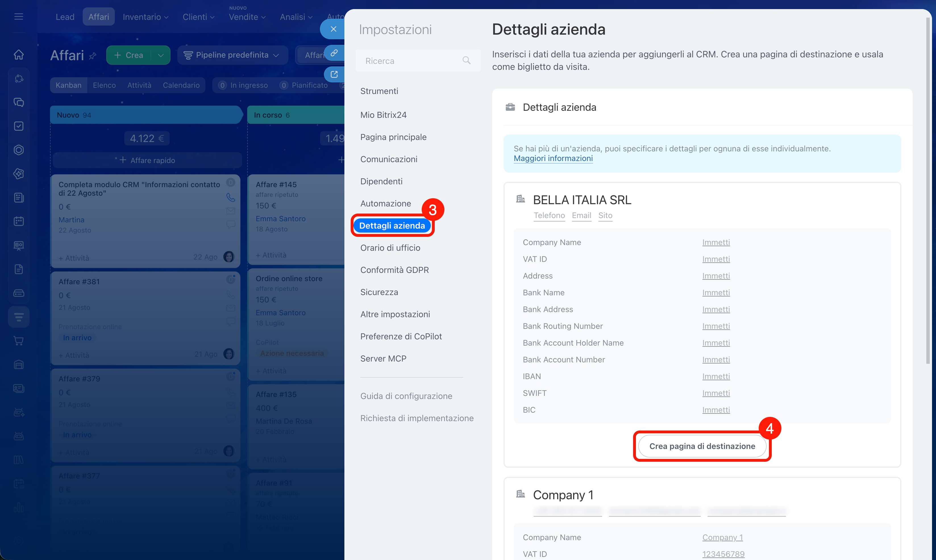Expand the Crea button dropdown arrow
Image resolution: width=936 pixels, height=560 pixels.
[161, 55]
